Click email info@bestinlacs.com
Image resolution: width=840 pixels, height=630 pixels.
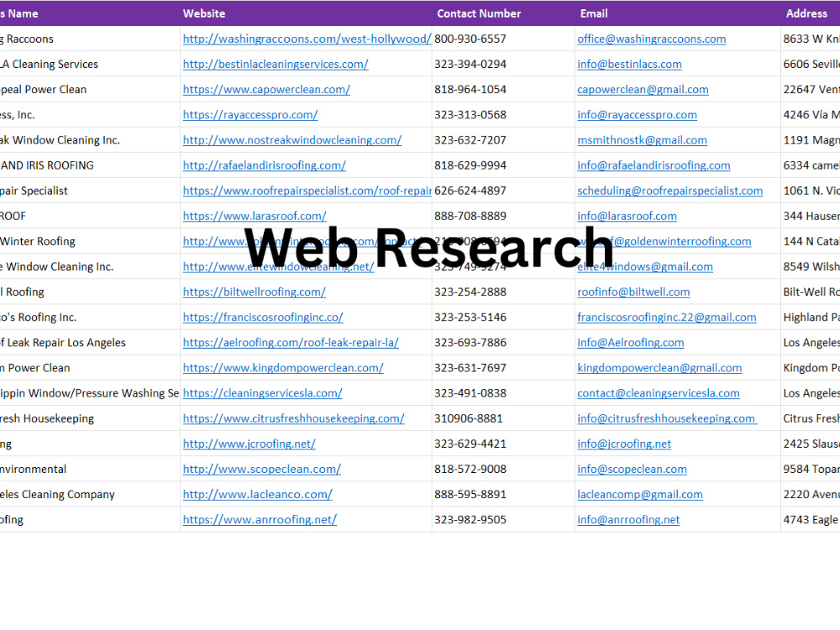(629, 65)
